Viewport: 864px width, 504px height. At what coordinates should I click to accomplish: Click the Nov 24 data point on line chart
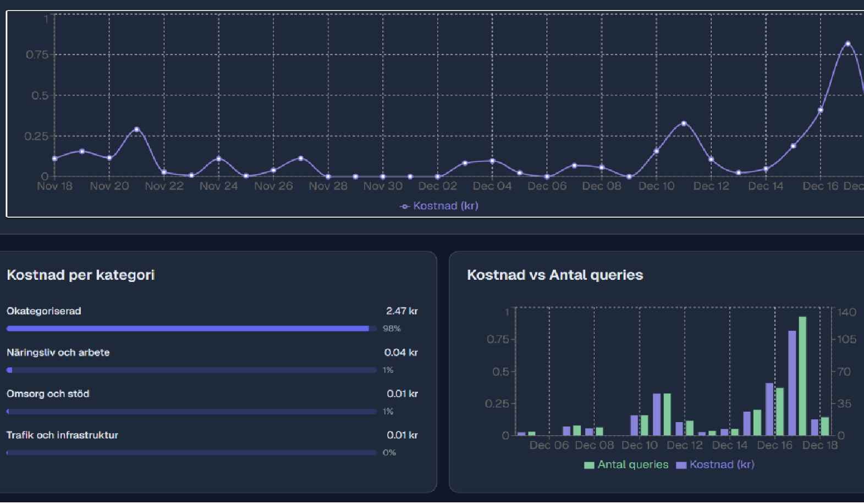pyautogui.click(x=219, y=159)
